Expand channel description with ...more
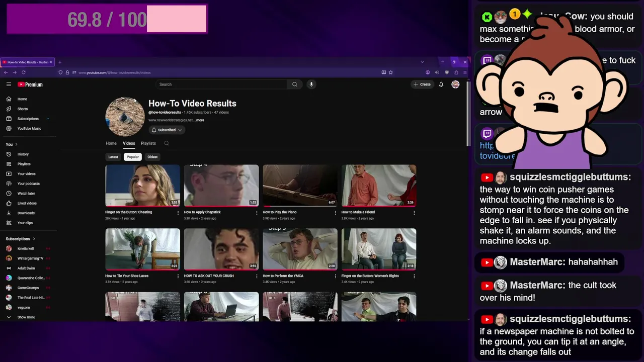Image resolution: width=644 pixels, height=362 pixels. 200,120
